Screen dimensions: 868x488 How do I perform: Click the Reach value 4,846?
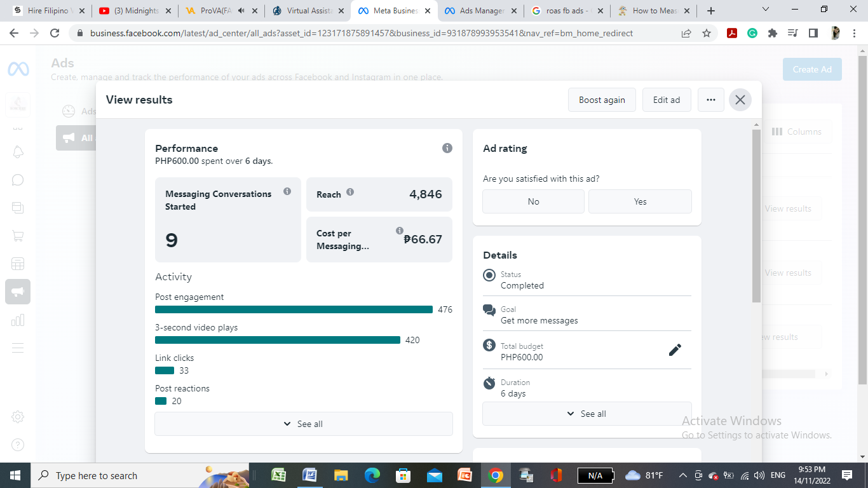pyautogui.click(x=426, y=194)
